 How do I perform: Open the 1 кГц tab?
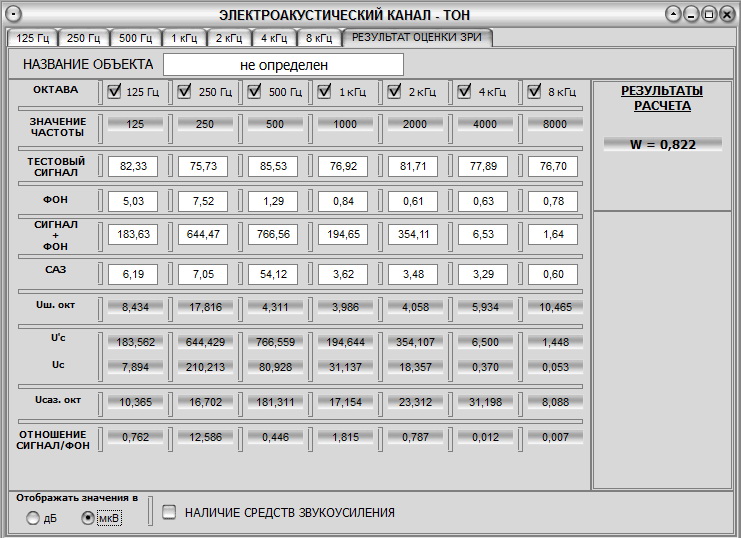click(183, 38)
